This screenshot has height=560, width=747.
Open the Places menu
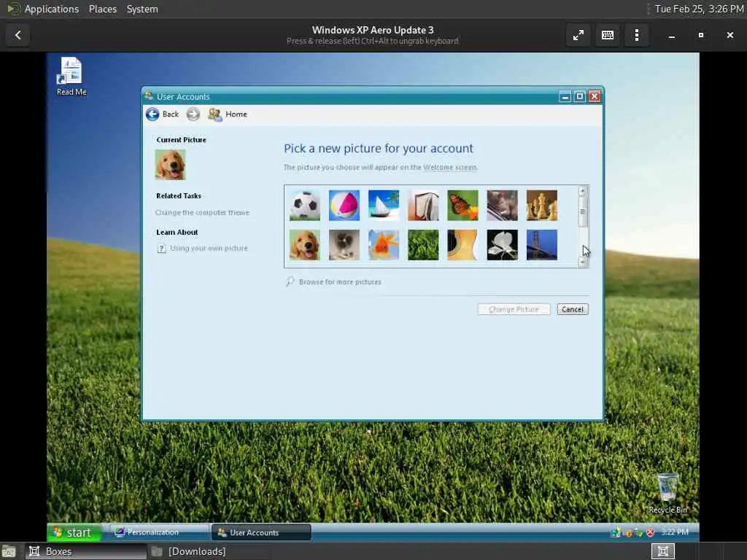click(103, 9)
